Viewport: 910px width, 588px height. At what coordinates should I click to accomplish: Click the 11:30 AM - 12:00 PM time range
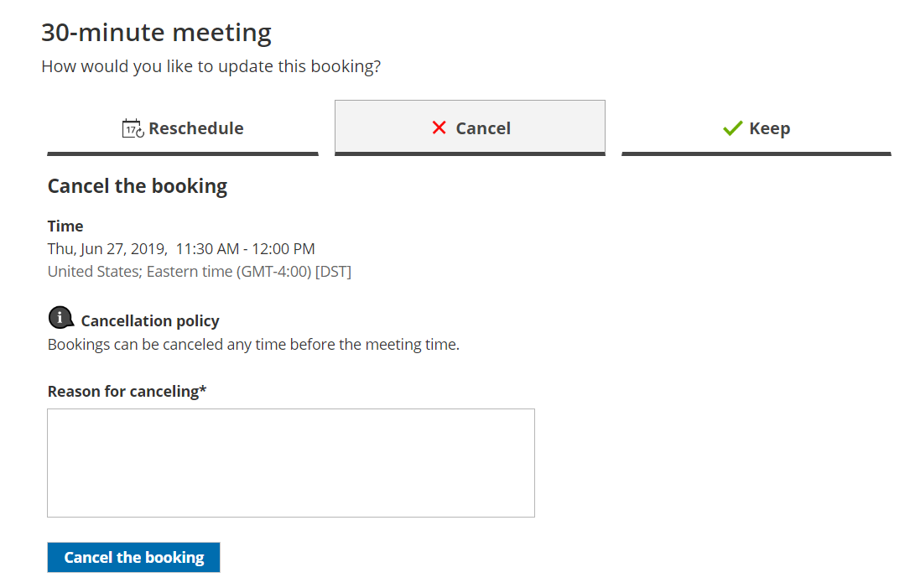click(246, 248)
